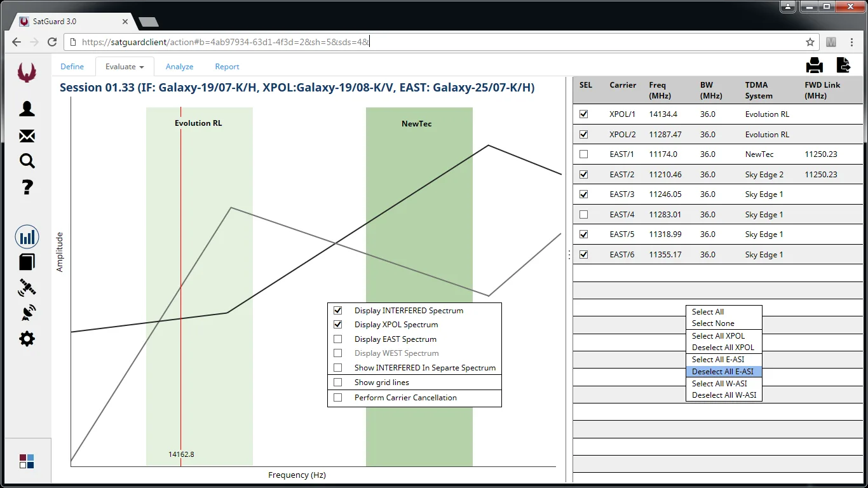
Task: Click the session title heading
Action: 297,88
